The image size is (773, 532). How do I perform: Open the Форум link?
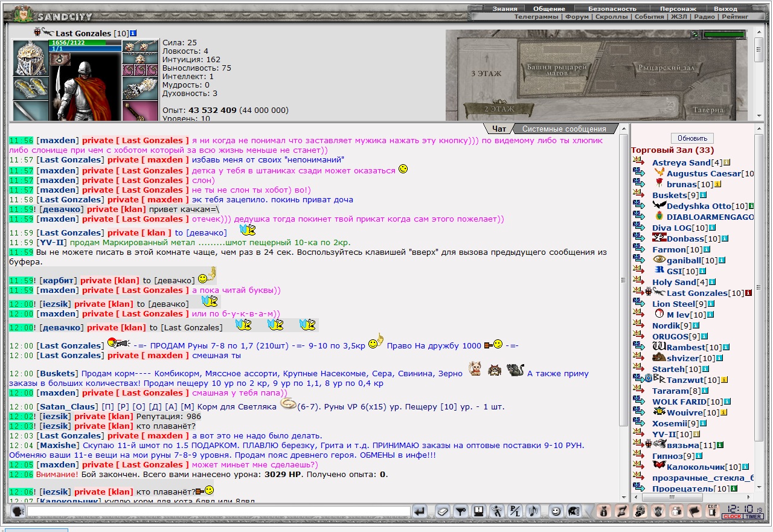tap(577, 17)
